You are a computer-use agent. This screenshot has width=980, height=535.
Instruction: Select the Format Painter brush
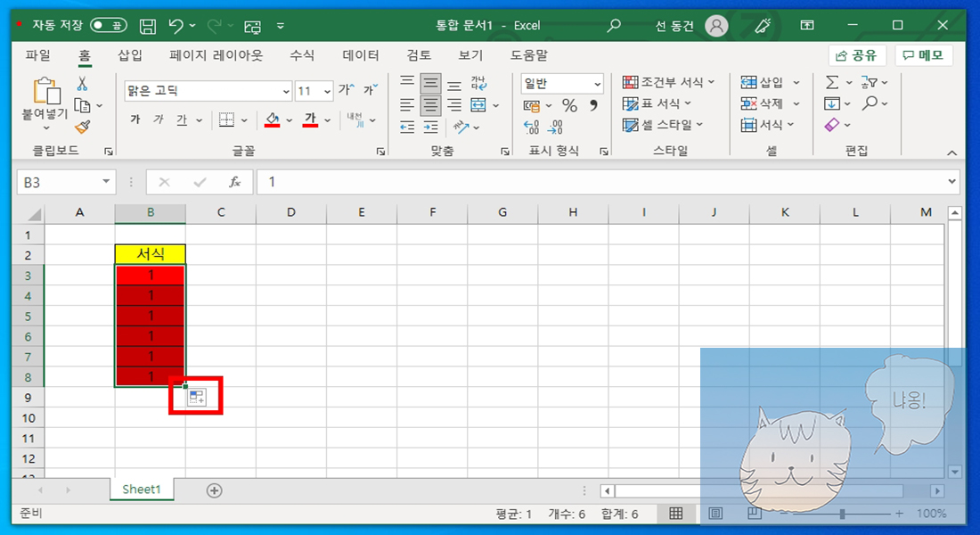click(82, 127)
